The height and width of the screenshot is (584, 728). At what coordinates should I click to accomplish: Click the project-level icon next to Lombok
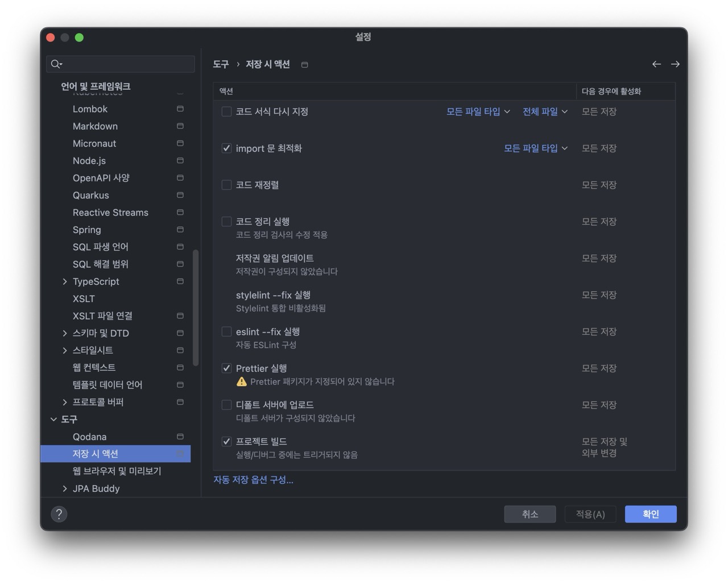(180, 109)
